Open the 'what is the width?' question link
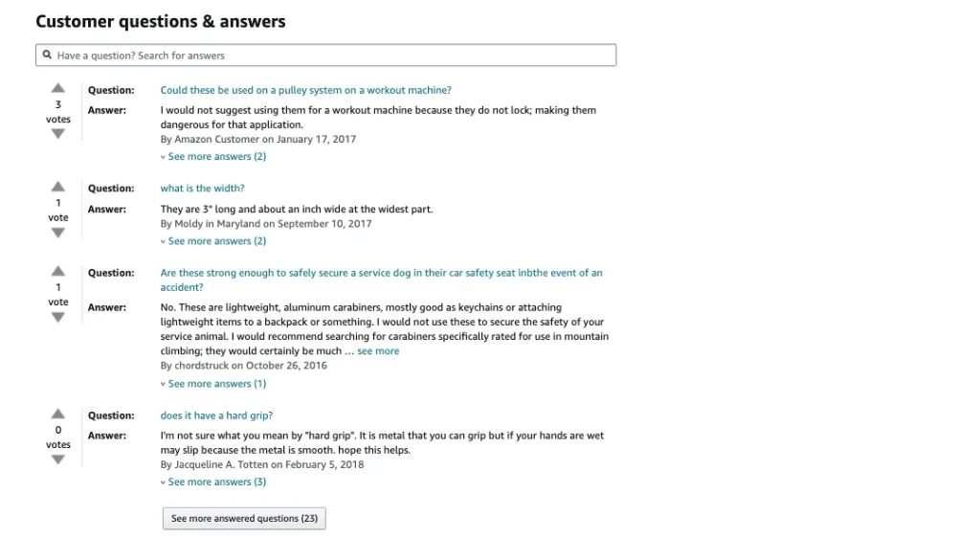980x538 pixels. point(202,189)
